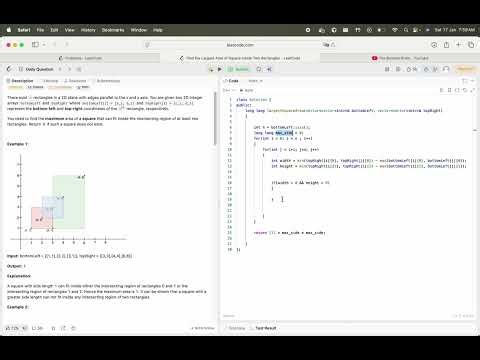480x360 pixels.
Task: Open the Apple menu
Action: (9, 30)
